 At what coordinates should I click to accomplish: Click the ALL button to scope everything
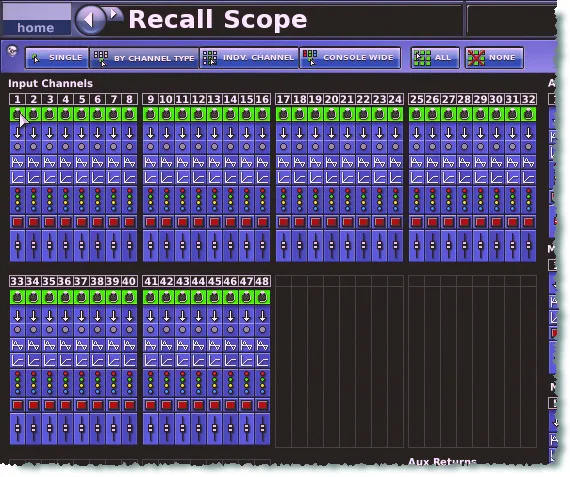click(435, 57)
